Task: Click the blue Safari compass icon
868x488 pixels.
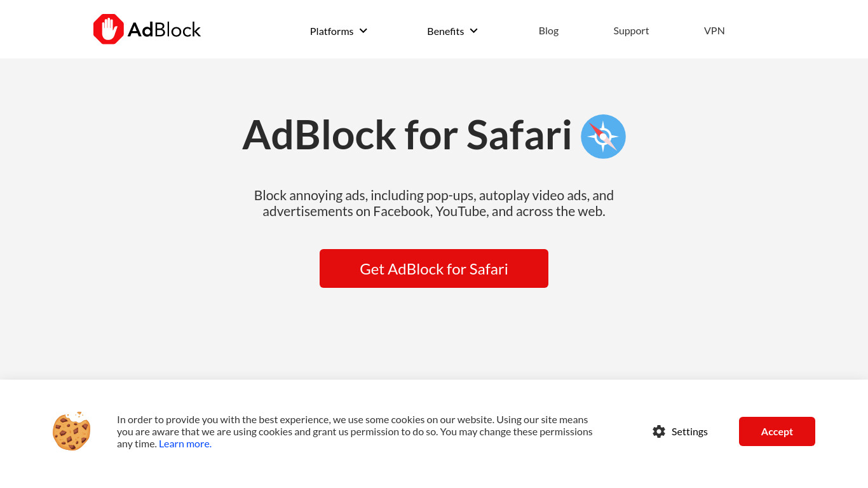Action: pyautogui.click(x=603, y=137)
